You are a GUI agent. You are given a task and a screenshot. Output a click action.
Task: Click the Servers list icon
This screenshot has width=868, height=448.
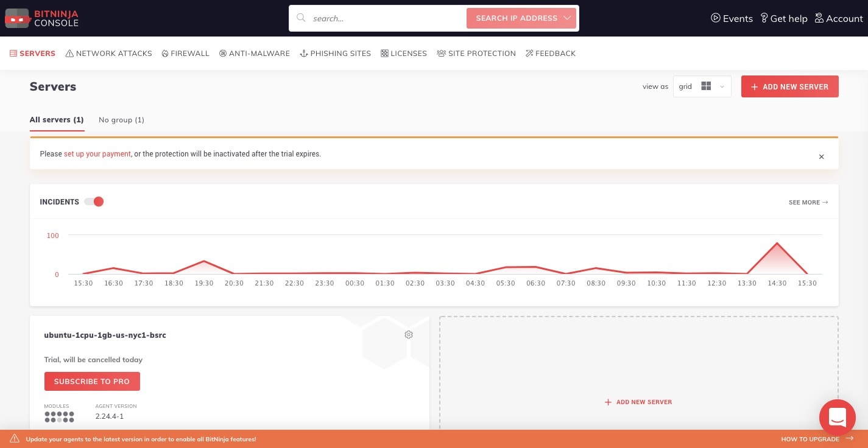pyautogui.click(x=13, y=54)
